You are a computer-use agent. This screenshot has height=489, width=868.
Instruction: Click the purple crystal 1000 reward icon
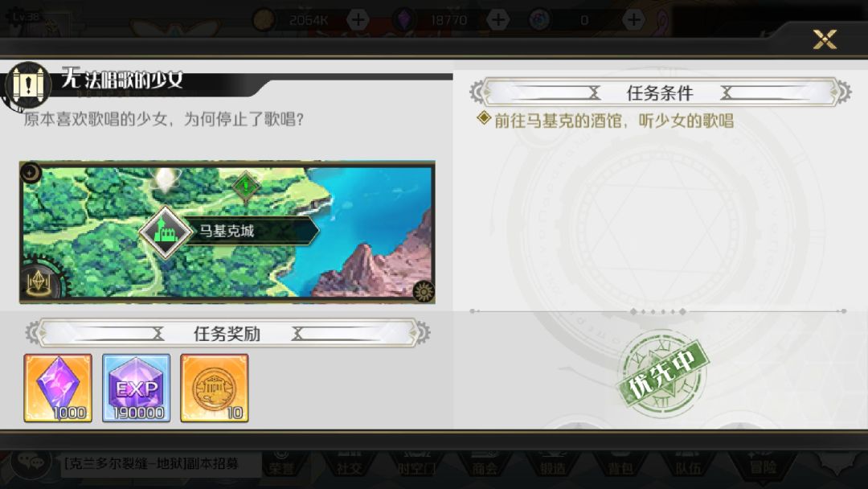[58, 388]
